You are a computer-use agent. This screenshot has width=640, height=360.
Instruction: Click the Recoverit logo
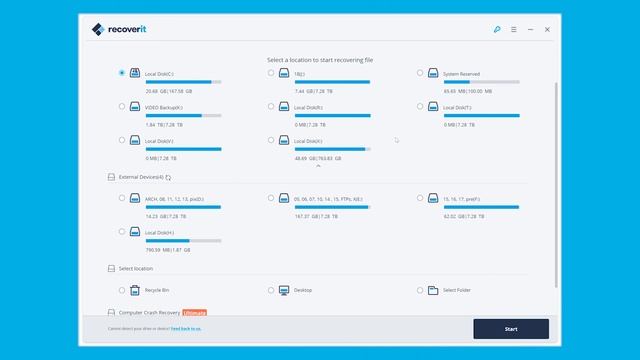pos(119,29)
